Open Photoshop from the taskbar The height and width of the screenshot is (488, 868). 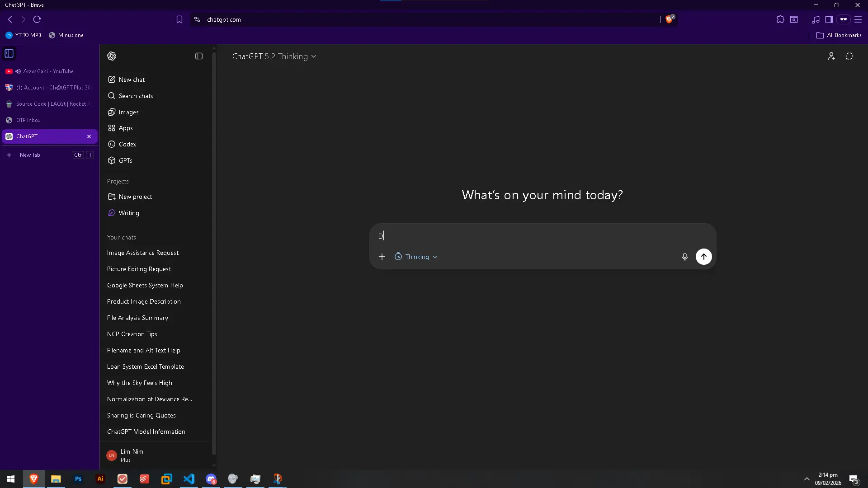(78, 479)
